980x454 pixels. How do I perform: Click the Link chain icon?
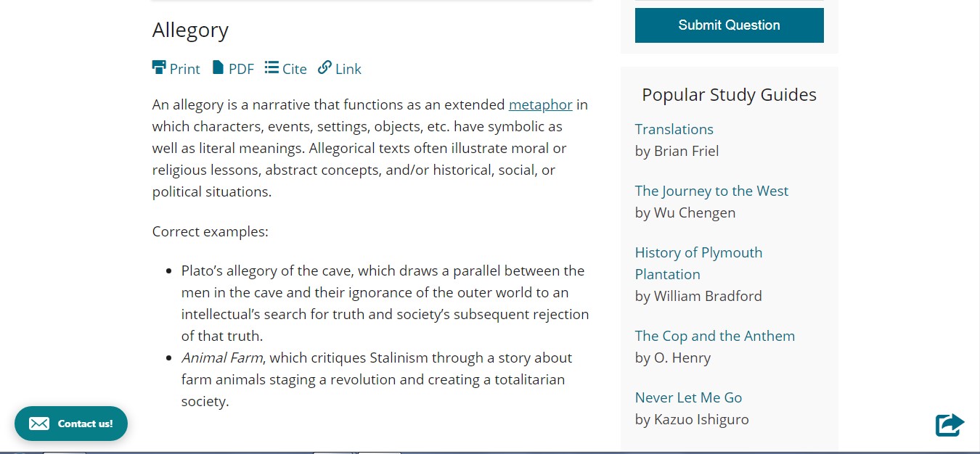(x=324, y=67)
